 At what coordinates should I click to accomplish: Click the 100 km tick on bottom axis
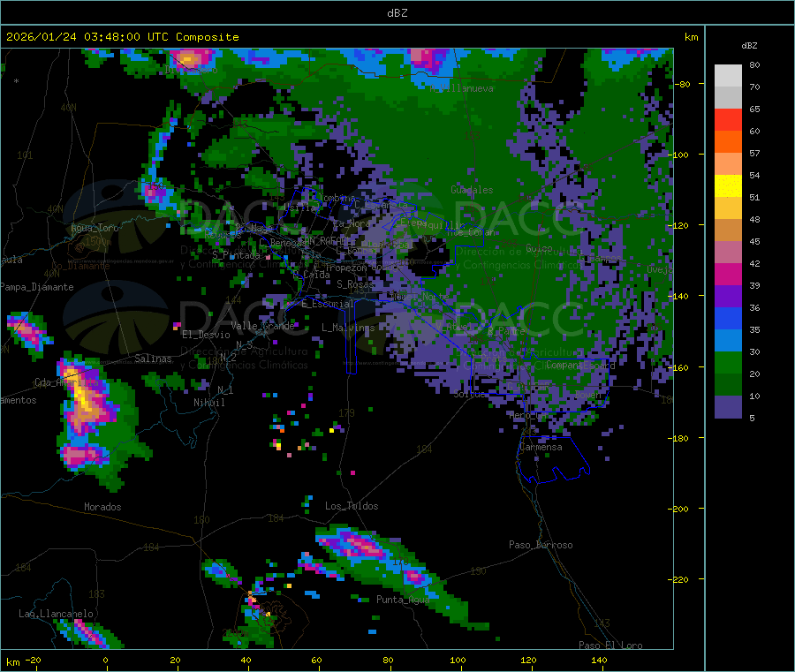[x=458, y=660]
